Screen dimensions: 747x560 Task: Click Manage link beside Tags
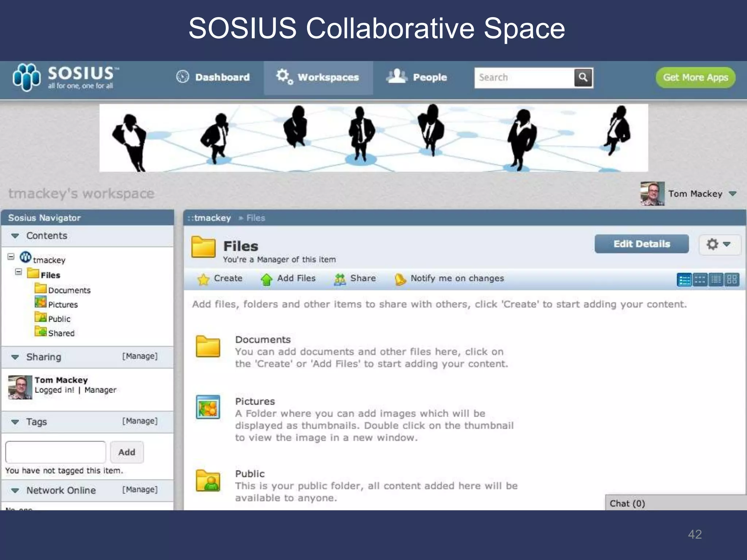click(140, 421)
